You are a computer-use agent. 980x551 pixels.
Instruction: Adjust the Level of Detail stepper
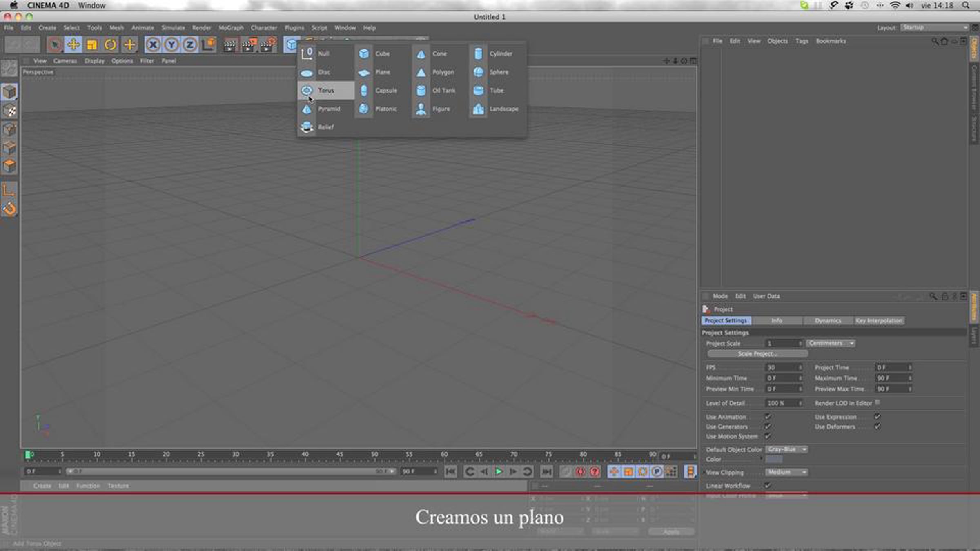coord(800,403)
